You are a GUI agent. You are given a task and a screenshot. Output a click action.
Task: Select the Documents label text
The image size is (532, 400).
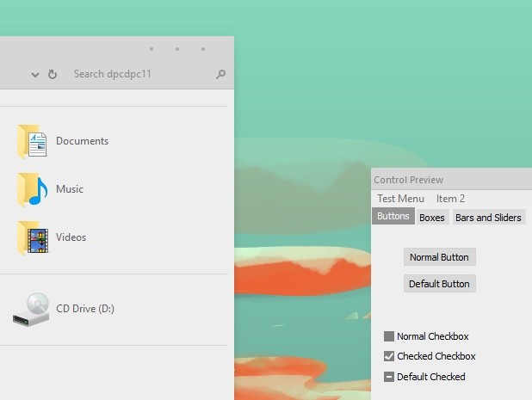pos(82,141)
